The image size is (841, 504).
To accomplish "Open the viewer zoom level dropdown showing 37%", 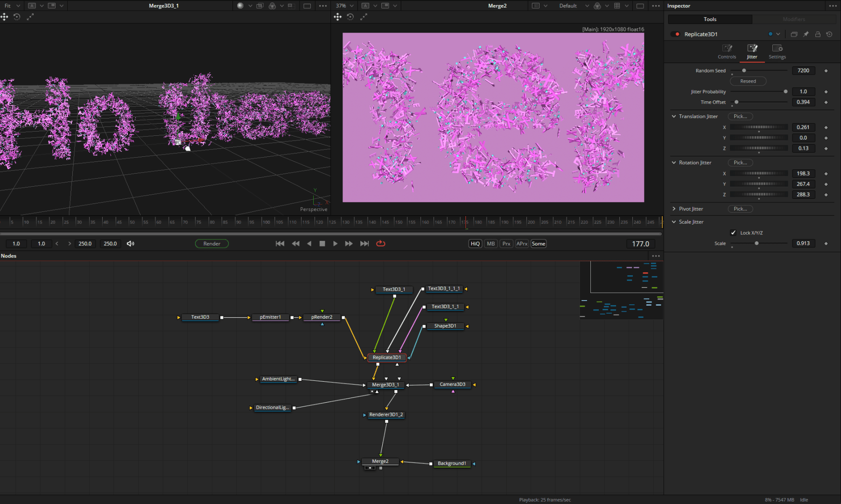I will [344, 6].
